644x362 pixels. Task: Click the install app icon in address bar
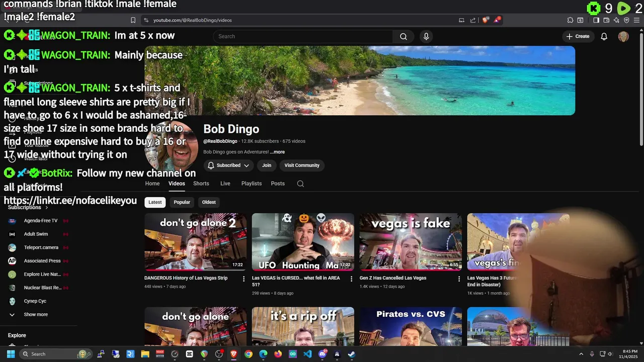(x=461, y=20)
